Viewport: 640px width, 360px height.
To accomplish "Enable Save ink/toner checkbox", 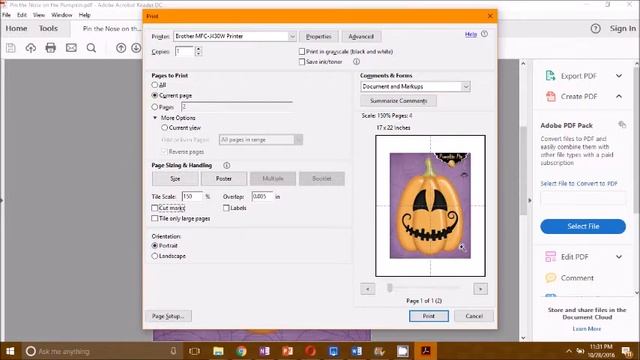I will coord(302,62).
